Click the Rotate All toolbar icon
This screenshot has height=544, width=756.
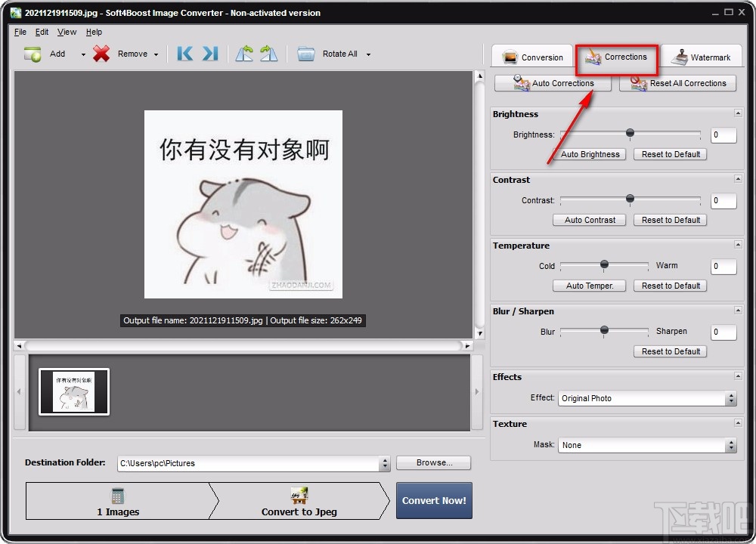point(305,54)
